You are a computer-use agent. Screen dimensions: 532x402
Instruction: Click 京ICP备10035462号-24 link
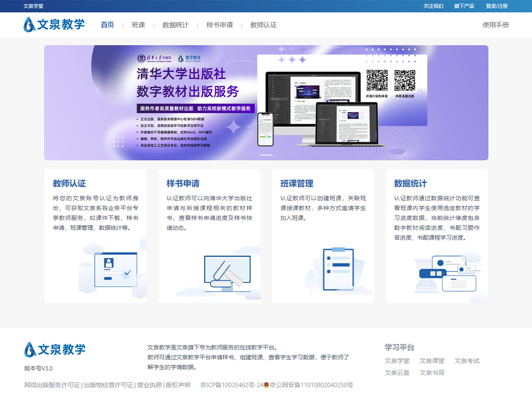click(x=232, y=385)
